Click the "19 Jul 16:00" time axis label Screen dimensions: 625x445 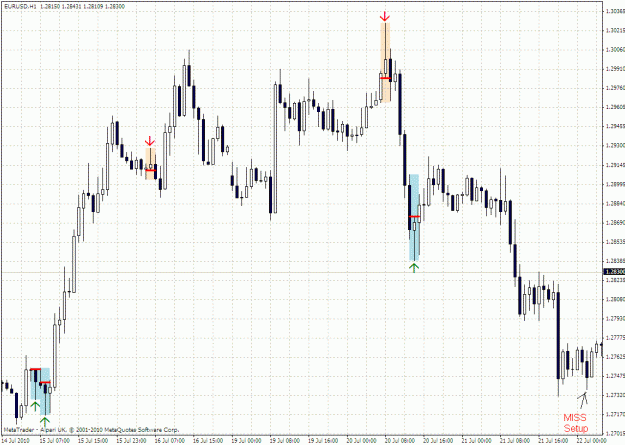323,441
